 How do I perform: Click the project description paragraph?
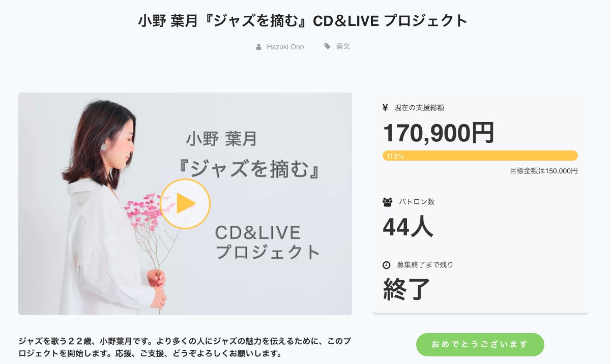[184, 347]
